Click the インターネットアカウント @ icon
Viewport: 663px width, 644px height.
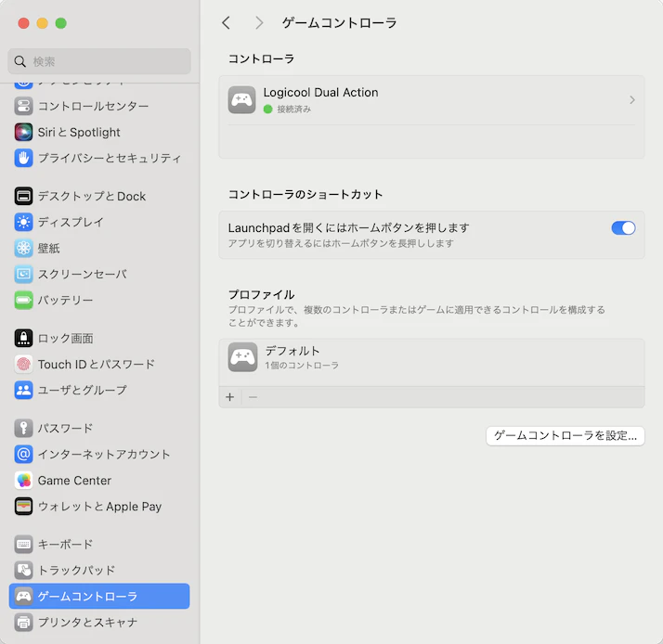[x=23, y=455]
